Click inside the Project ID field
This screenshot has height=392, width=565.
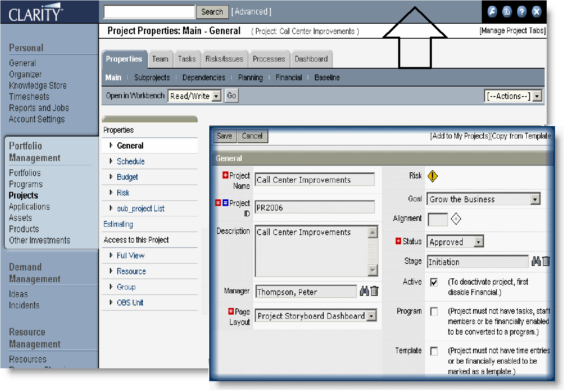point(314,206)
